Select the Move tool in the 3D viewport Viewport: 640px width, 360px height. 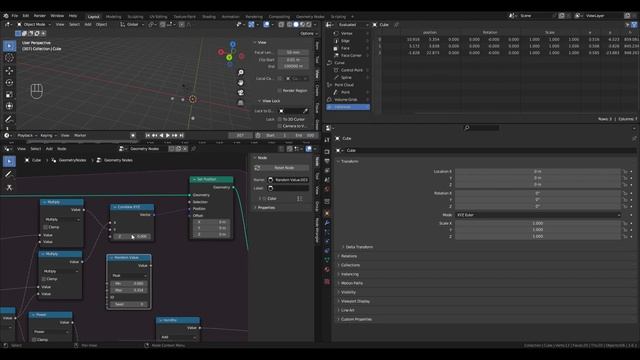pyautogui.click(x=9, y=71)
